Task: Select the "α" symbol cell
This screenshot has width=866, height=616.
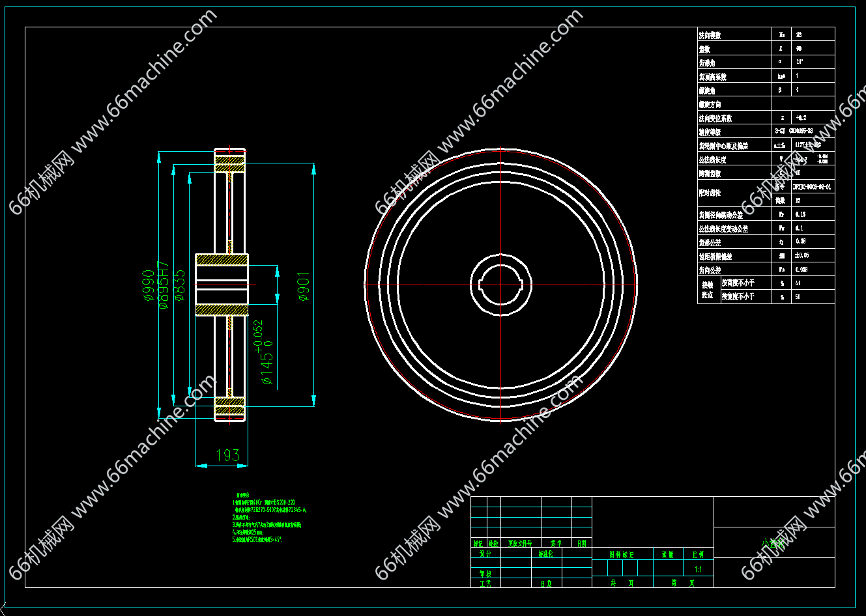Action: tap(781, 62)
